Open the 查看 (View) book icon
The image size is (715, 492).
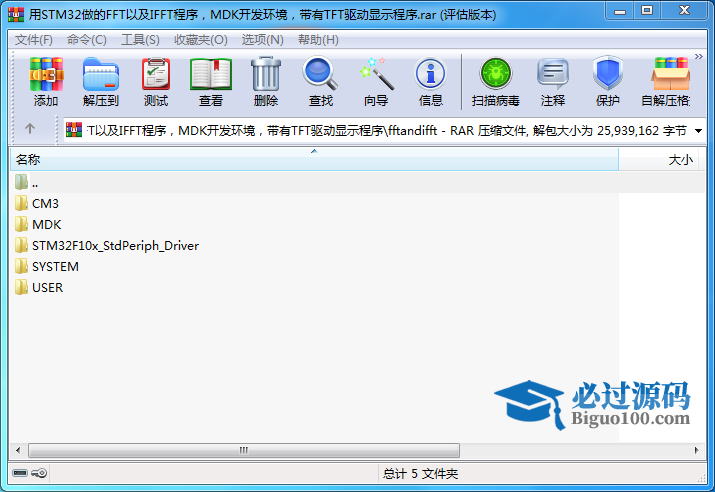(211, 74)
